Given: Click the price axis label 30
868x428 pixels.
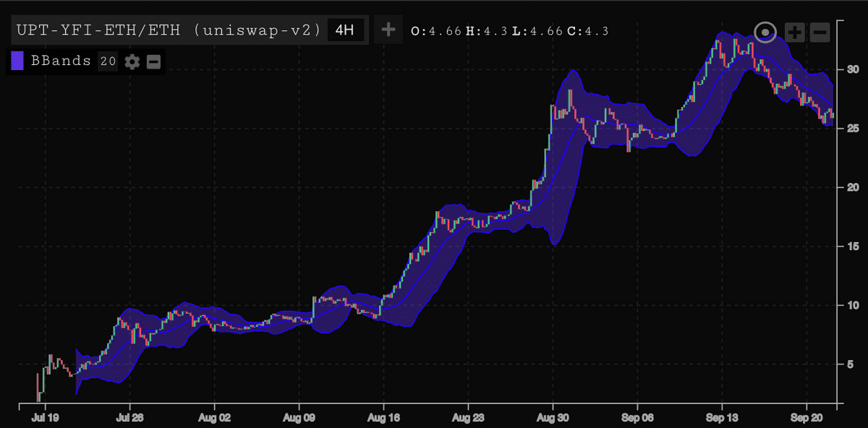Looking at the screenshot, I should tap(853, 70).
